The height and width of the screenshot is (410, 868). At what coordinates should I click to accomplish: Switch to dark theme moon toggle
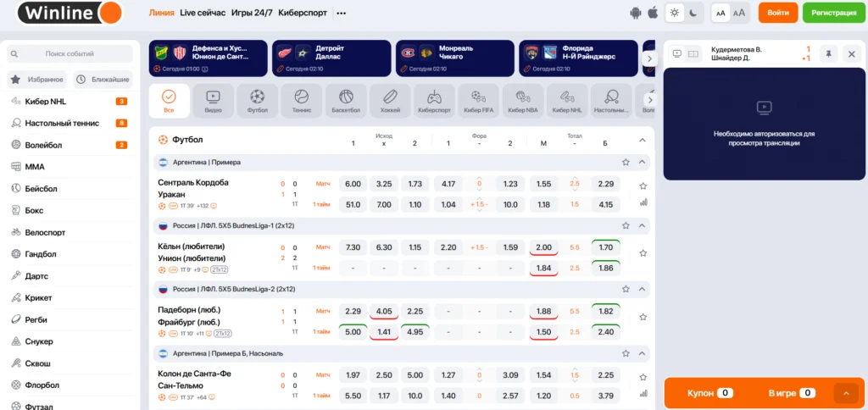[693, 13]
